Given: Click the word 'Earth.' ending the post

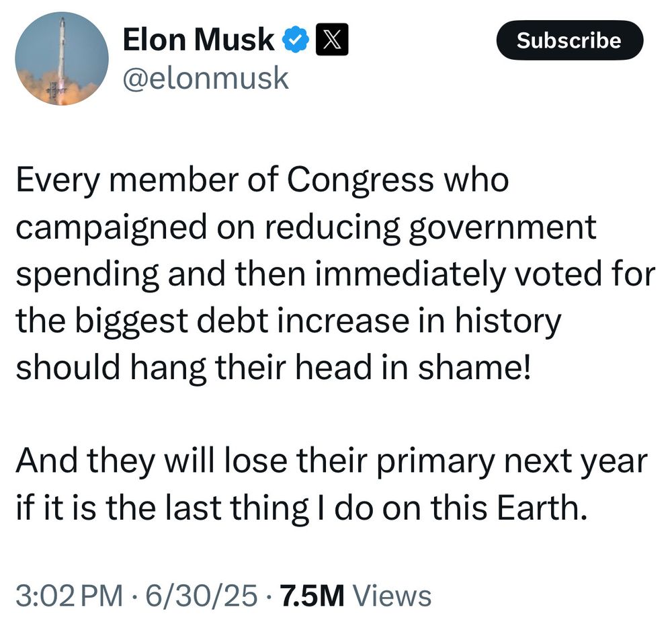Looking at the screenshot, I should 542,508.
